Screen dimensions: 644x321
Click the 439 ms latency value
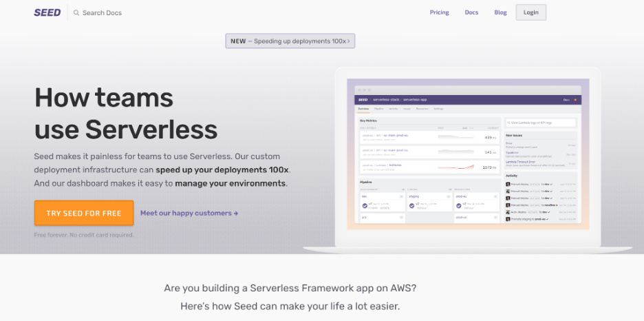(491, 138)
